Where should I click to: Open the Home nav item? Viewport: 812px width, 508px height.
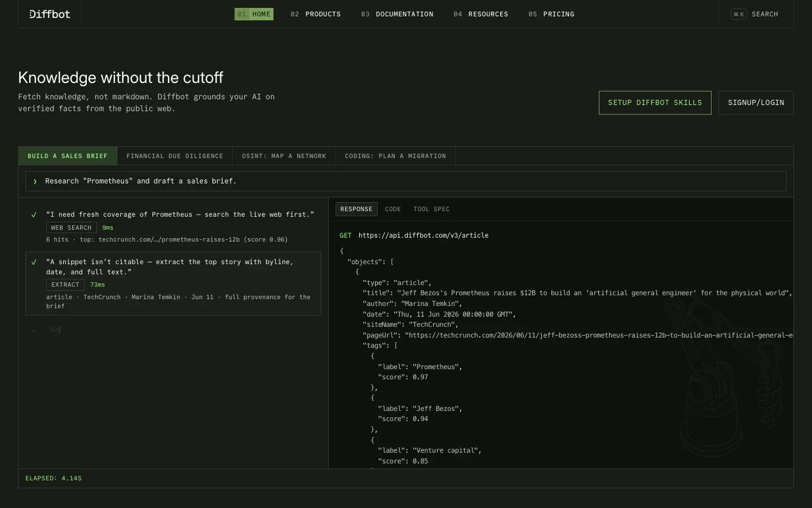coord(254,14)
